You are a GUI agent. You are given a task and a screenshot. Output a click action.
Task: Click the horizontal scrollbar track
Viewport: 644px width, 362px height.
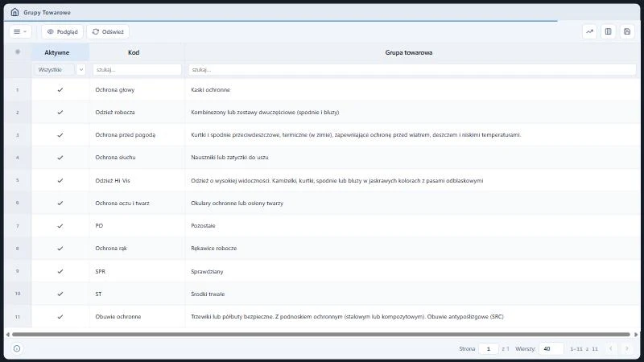(x=321, y=335)
